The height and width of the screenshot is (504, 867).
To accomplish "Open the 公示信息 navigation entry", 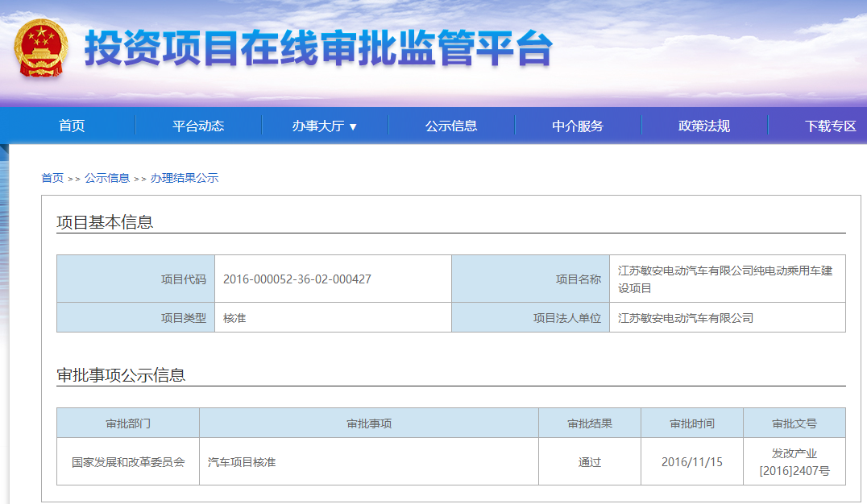I will [x=452, y=125].
